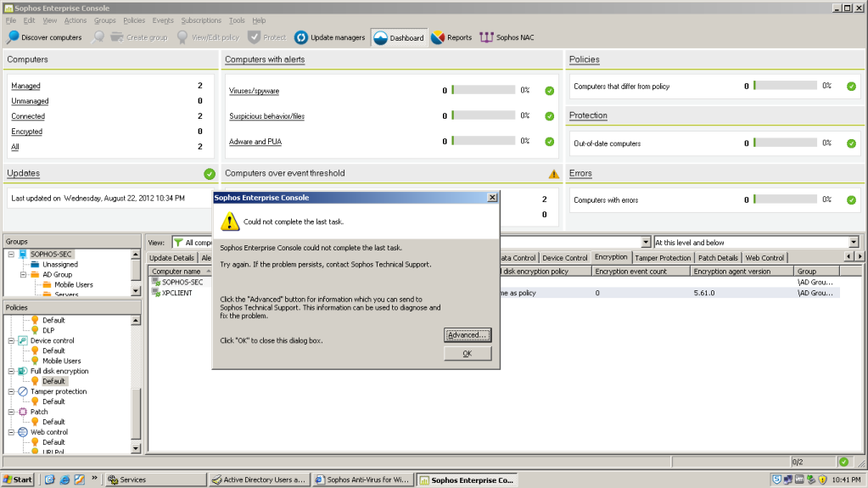This screenshot has width=868, height=488.
Task: Click the green status icon for Adware and PUA
Action: point(549,142)
